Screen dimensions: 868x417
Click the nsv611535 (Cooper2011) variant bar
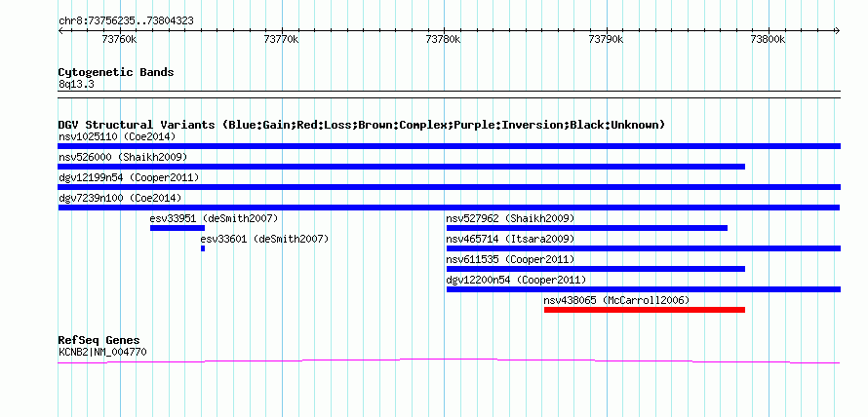pos(596,269)
